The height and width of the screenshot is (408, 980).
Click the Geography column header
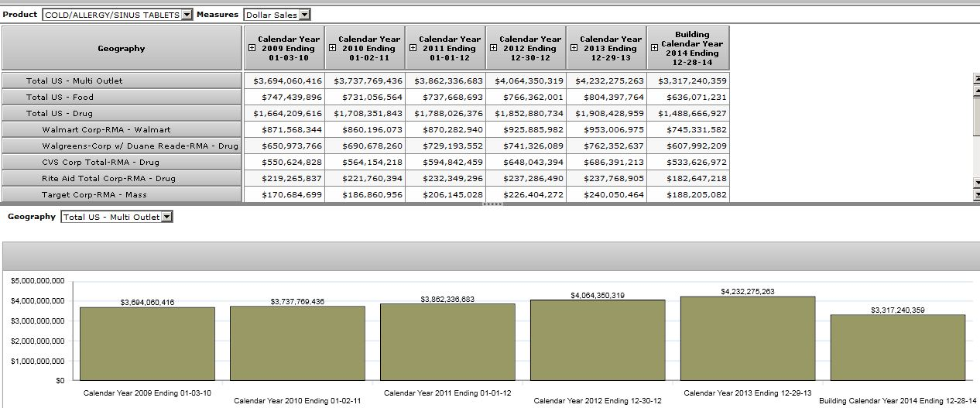point(122,48)
